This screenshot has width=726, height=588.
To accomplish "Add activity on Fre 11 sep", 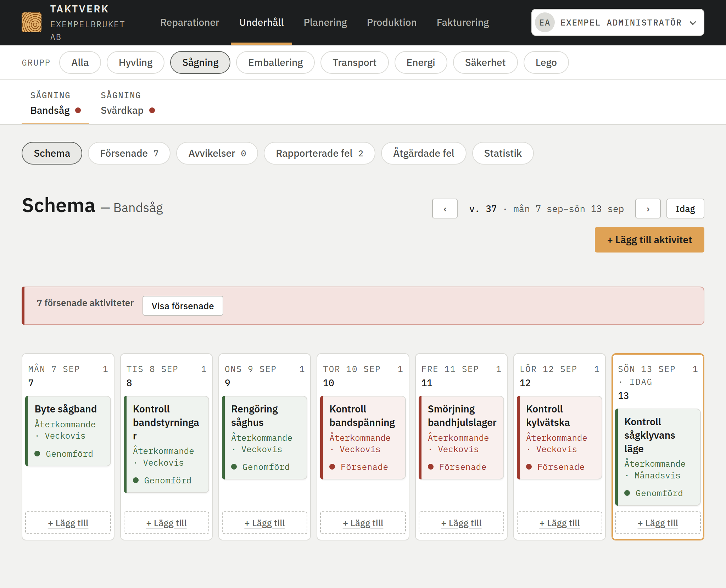I will tap(461, 523).
